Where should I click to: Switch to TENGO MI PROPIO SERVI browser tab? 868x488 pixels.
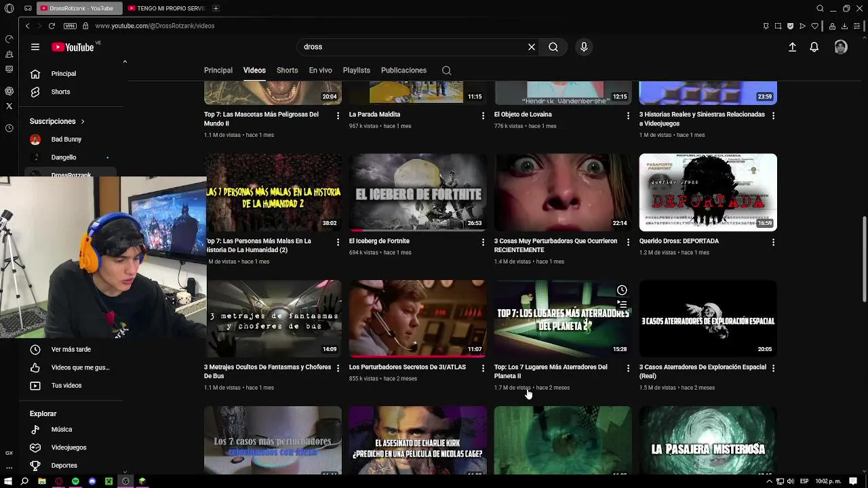tap(166, 8)
